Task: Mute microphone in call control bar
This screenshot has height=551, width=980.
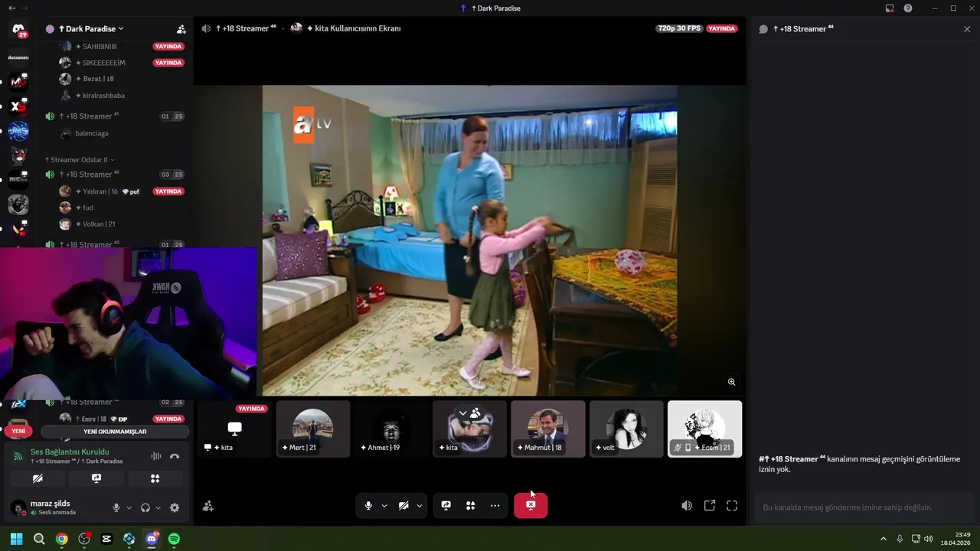Action: (x=368, y=506)
